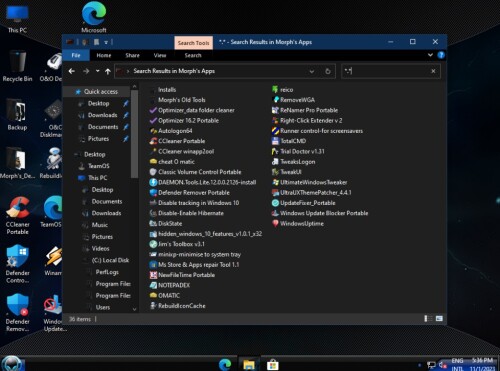Go back with the back arrow
This screenshot has height=371, width=500.
tap(72, 71)
